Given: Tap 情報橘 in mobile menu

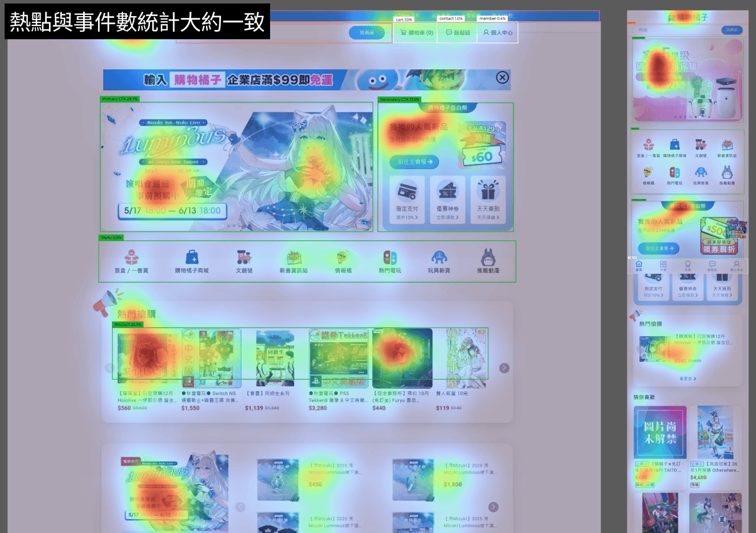Looking at the screenshot, I should coord(649,176).
